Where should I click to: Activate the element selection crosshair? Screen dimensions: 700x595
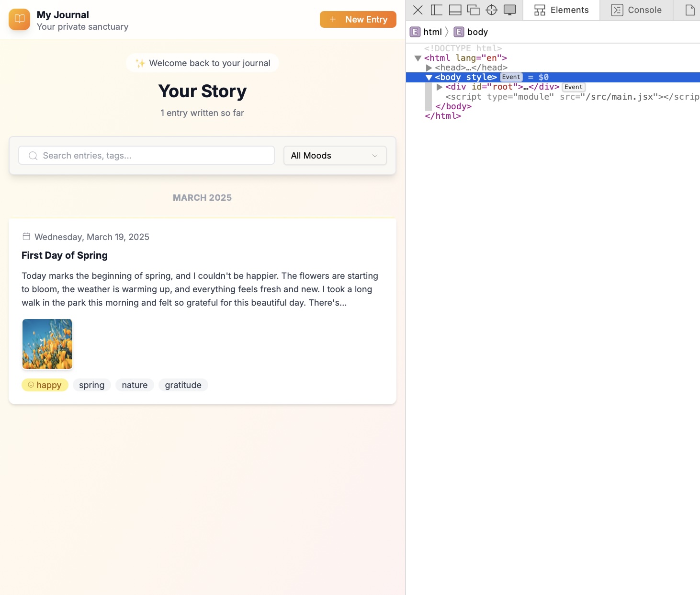492,10
